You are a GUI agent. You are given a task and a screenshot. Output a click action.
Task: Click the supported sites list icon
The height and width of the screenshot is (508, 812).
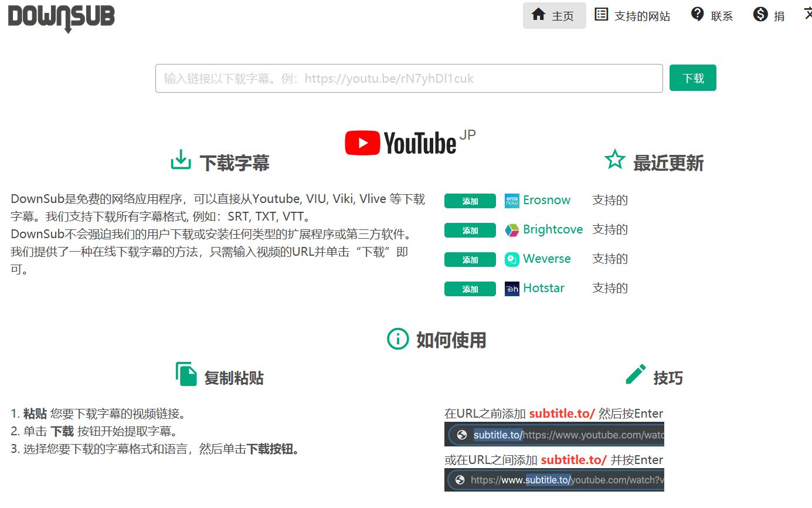[x=602, y=14]
